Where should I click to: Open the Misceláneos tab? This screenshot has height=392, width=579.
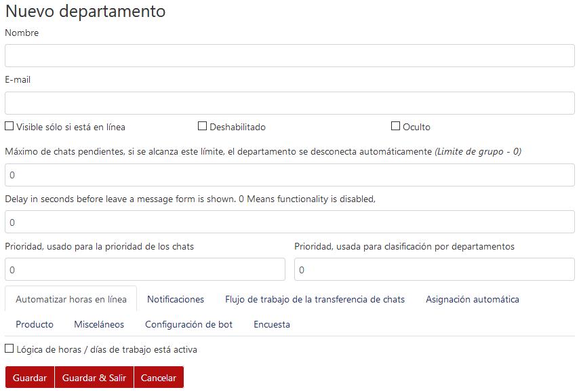tap(99, 324)
